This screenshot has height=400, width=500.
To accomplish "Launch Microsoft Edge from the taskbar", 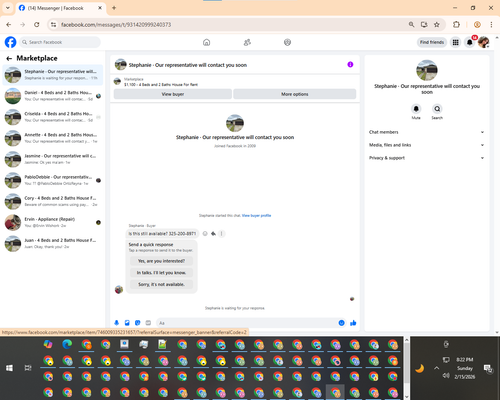I will pos(67,344).
